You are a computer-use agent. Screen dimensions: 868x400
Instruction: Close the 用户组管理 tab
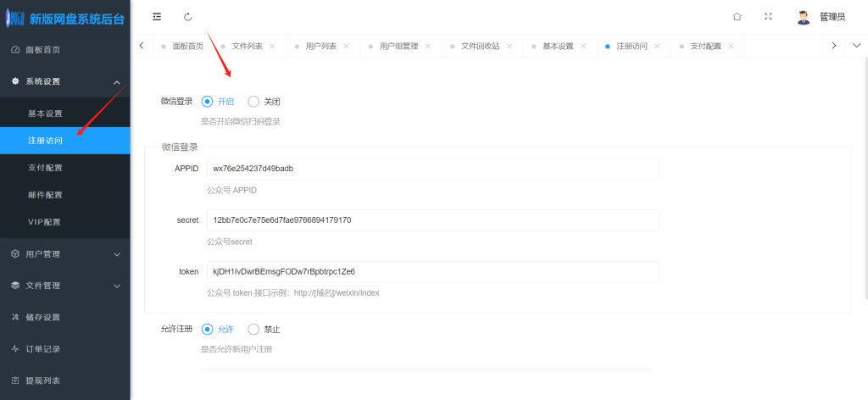click(428, 46)
